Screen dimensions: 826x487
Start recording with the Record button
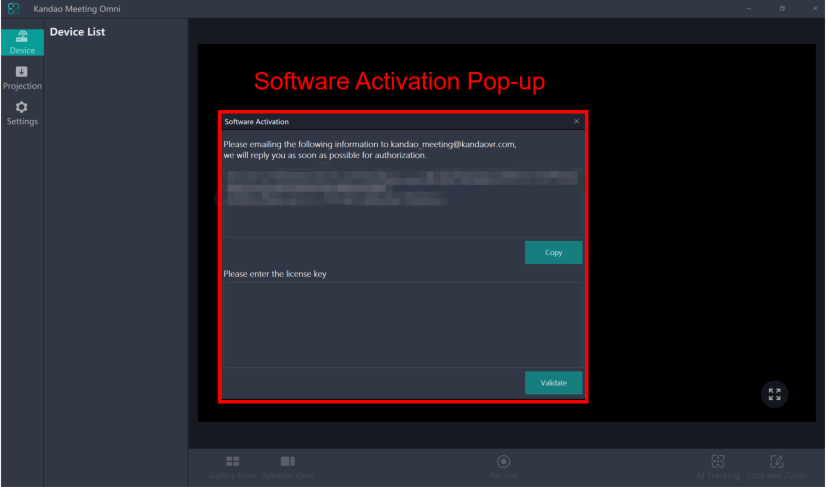503,466
